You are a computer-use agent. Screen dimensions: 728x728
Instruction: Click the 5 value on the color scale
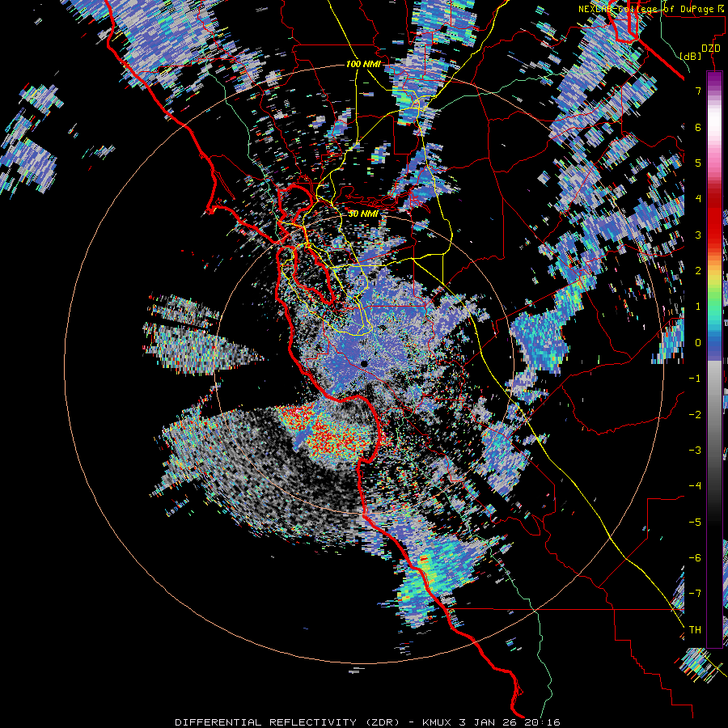[698, 163]
